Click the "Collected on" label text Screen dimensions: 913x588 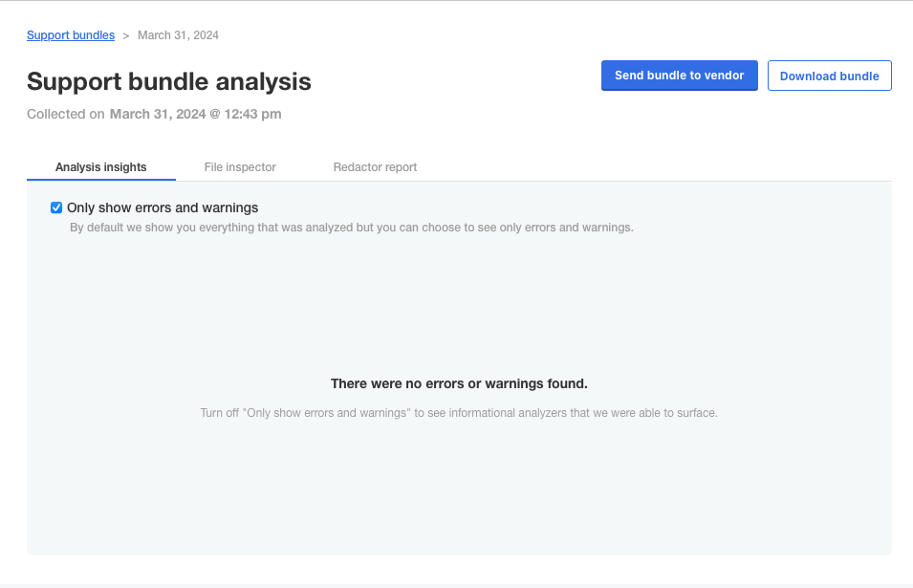pos(66,114)
